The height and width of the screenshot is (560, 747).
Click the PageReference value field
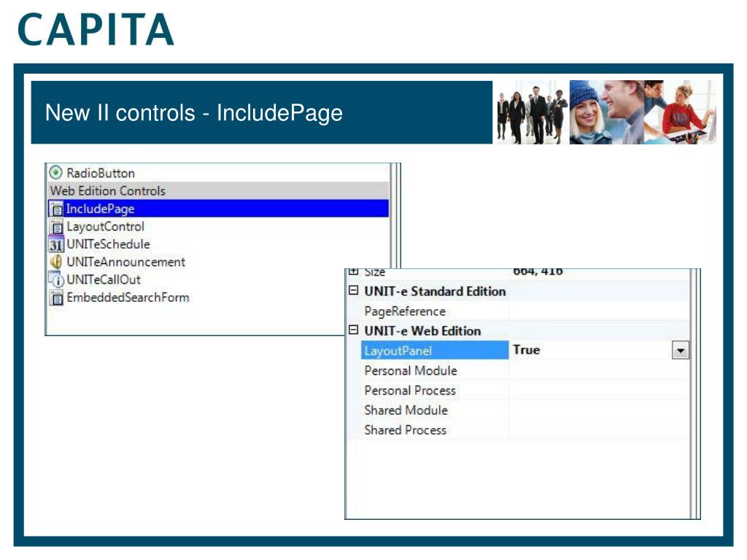pyautogui.click(x=600, y=311)
